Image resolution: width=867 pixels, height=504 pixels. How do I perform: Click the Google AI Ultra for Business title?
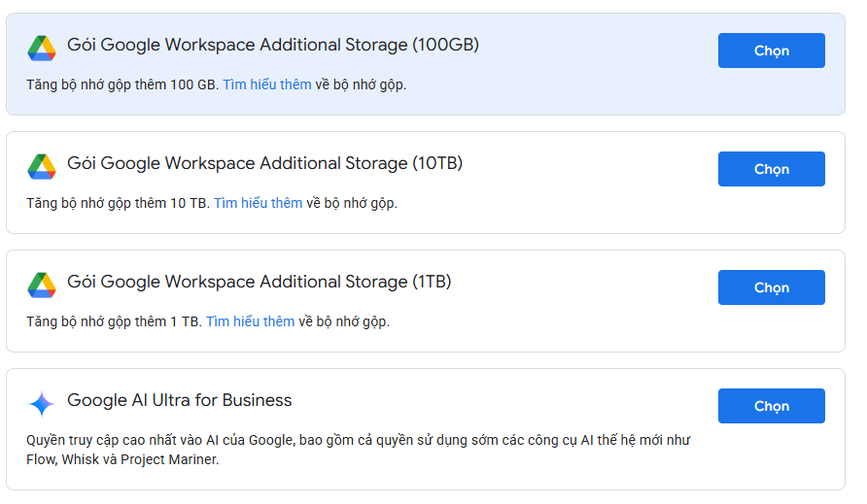[179, 400]
